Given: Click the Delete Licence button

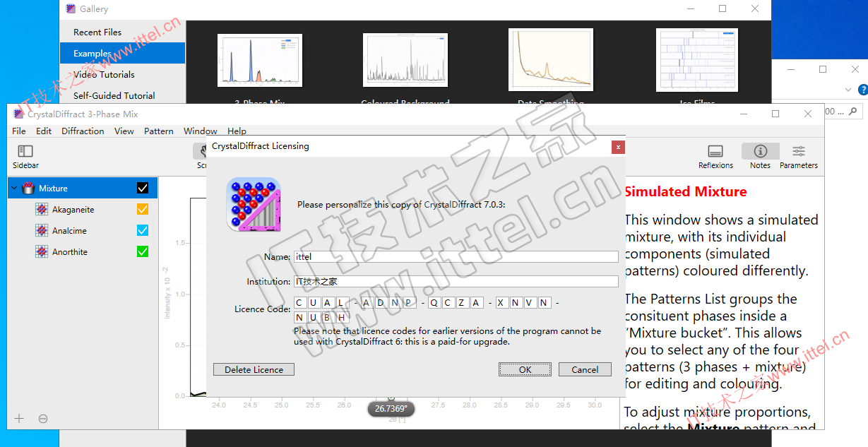Looking at the screenshot, I should tap(254, 369).
